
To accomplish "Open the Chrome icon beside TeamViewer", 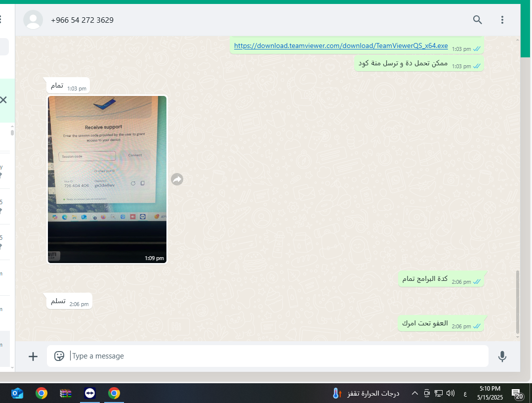I will 114,393.
